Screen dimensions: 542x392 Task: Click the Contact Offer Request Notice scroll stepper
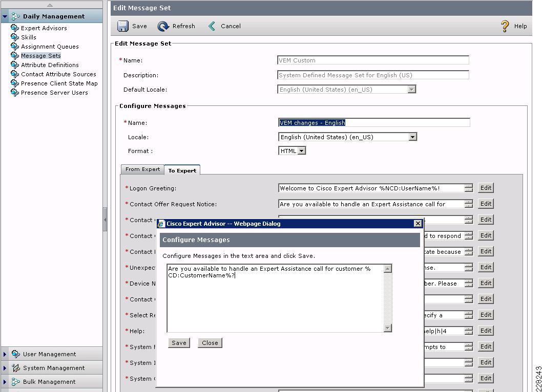tap(469, 204)
